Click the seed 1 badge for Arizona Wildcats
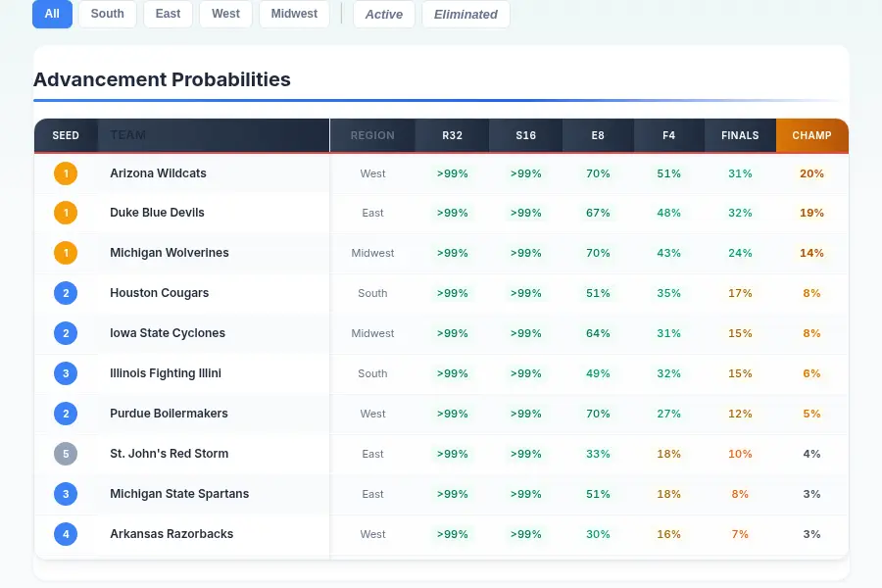 pos(66,173)
